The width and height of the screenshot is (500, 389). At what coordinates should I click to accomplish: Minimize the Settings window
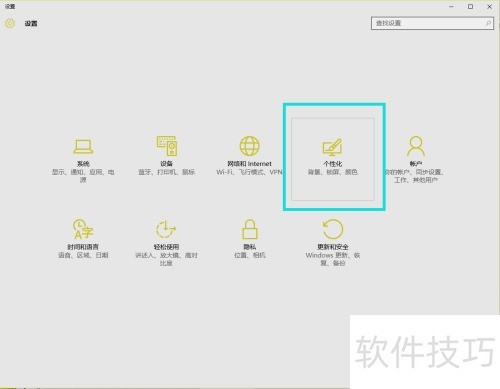[451, 7]
